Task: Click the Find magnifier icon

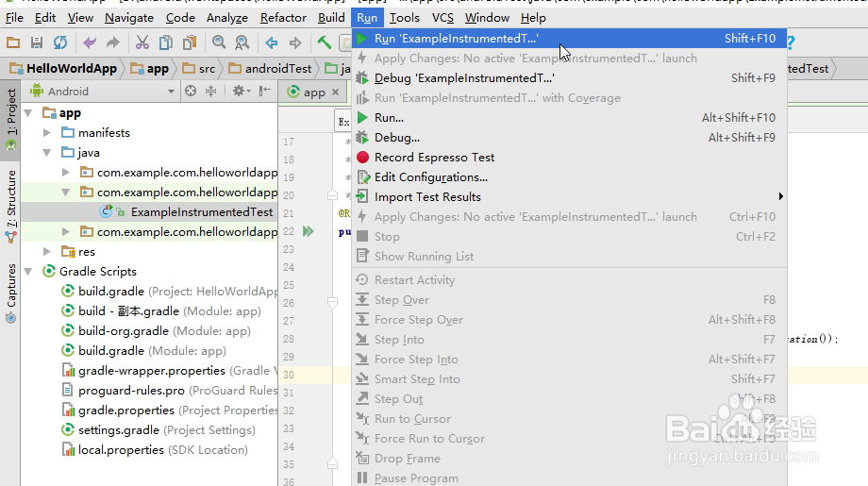Action: [x=219, y=42]
